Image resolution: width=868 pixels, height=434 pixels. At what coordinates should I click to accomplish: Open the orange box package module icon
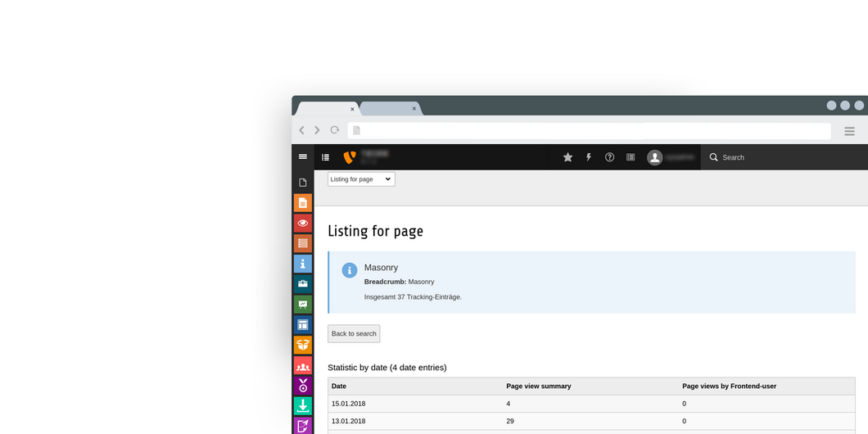pyautogui.click(x=303, y=345)
